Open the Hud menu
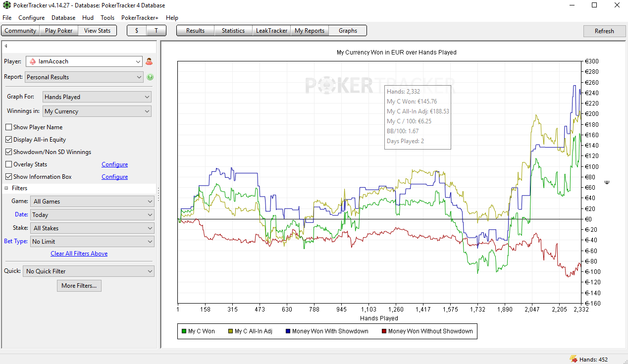Image resolution: width=628 pixels, height=364 pixels. (88, 18)
